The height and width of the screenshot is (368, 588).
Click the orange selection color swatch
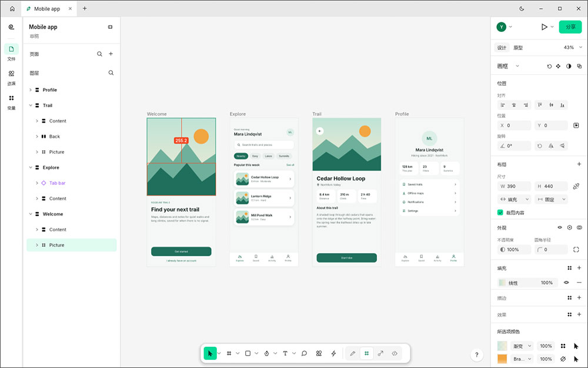click(x=502, y=359)
